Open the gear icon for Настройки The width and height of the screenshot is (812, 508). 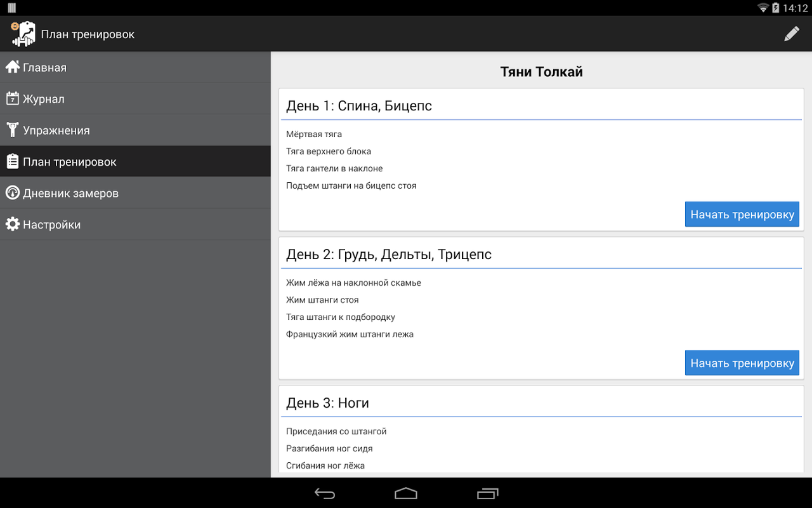click(11, 224)
